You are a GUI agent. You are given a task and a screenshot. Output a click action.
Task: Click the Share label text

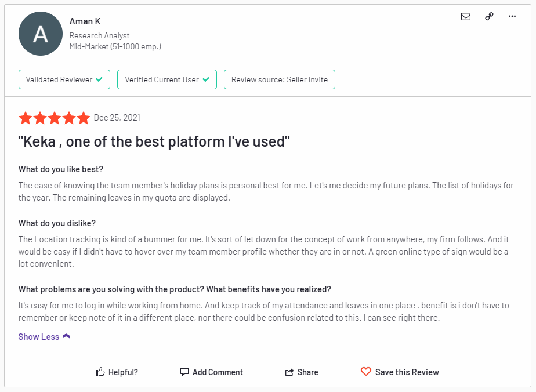point(307,372)
